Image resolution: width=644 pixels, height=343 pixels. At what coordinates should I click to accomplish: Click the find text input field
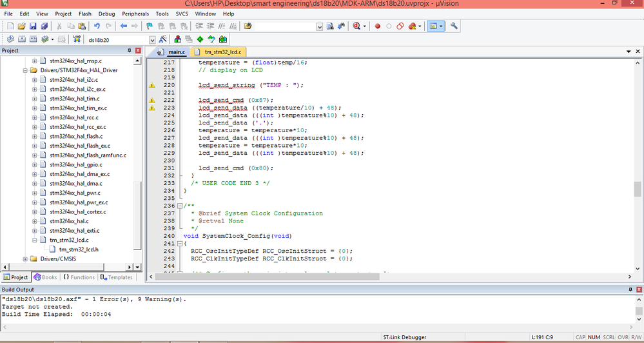tap(286, 26)
